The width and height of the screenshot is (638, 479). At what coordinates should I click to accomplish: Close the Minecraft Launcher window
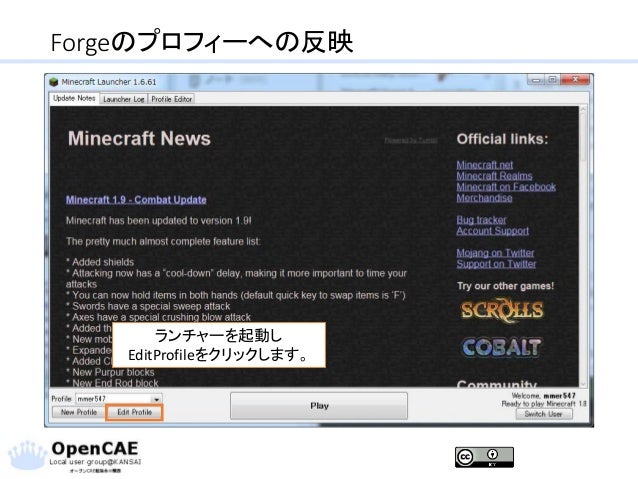click(575, 80)
